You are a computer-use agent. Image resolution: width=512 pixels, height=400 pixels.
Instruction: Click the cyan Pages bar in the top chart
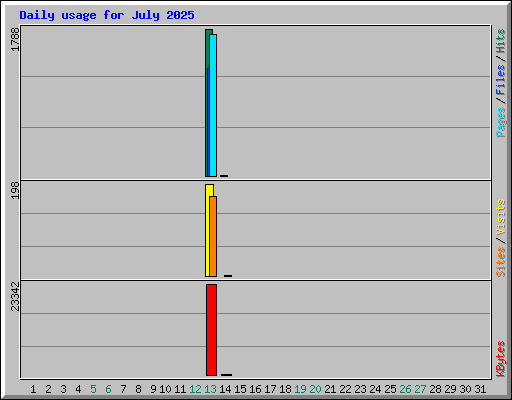[213, 105]
